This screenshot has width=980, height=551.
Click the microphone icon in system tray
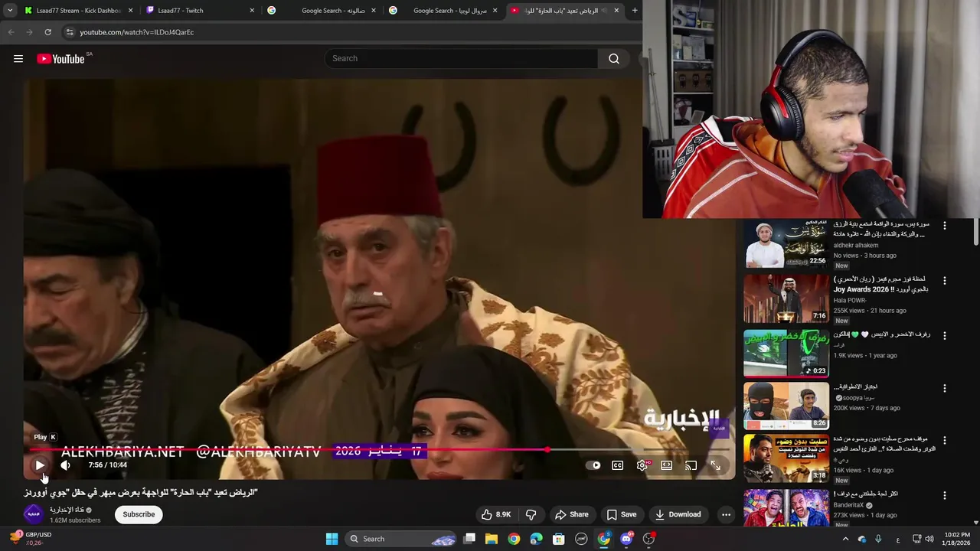point(878,539)
